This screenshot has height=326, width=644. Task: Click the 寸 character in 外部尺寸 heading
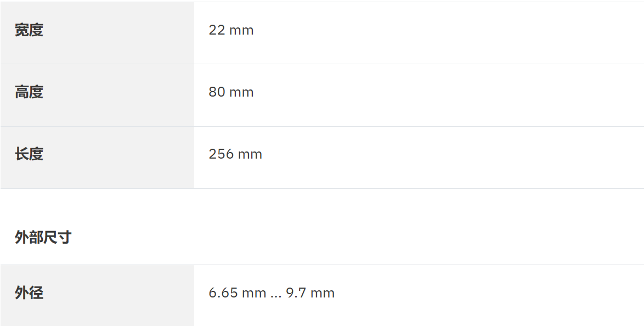[64, 238]
